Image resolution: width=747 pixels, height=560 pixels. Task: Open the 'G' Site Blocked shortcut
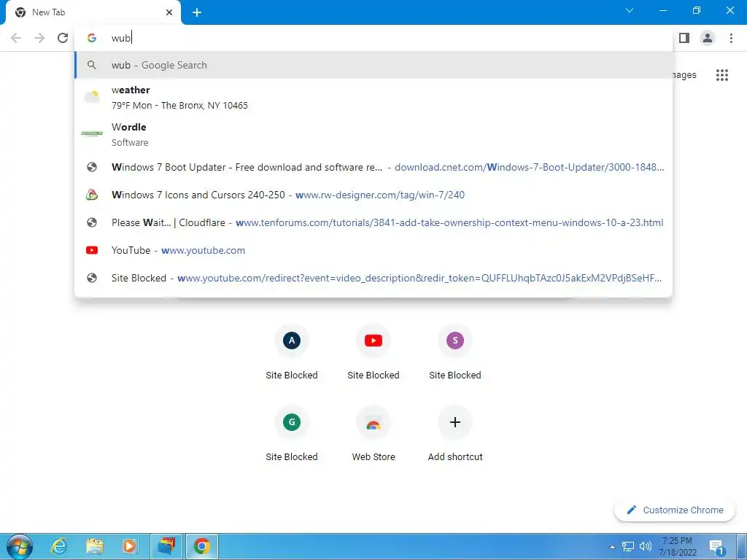click(292, 435)
